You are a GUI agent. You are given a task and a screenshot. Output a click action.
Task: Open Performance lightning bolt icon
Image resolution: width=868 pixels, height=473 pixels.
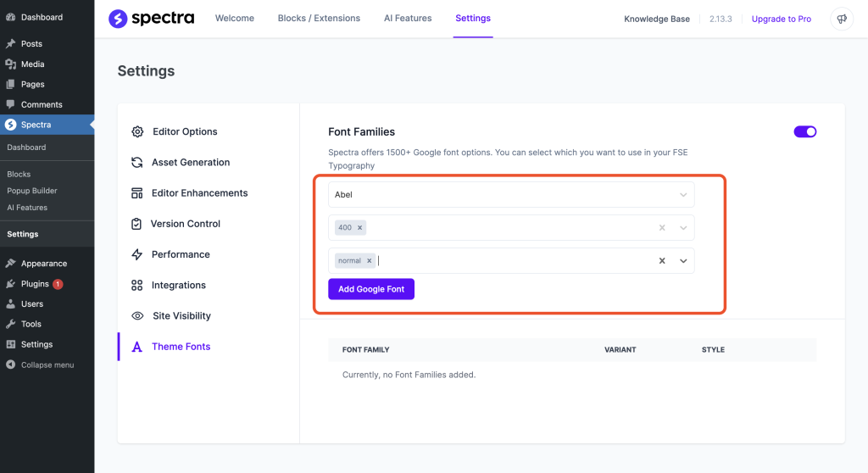click(x=137, y=254)
